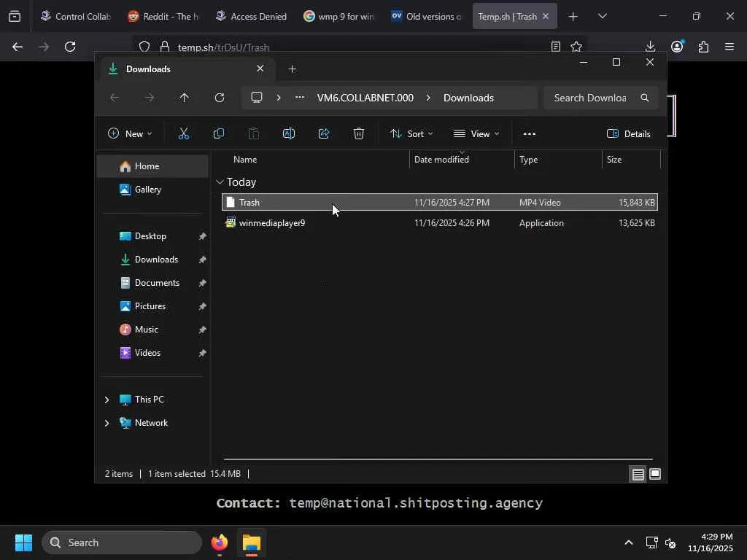747x560 pixels.
Task: Toggle the Details pane button
Action: [628, 134]
